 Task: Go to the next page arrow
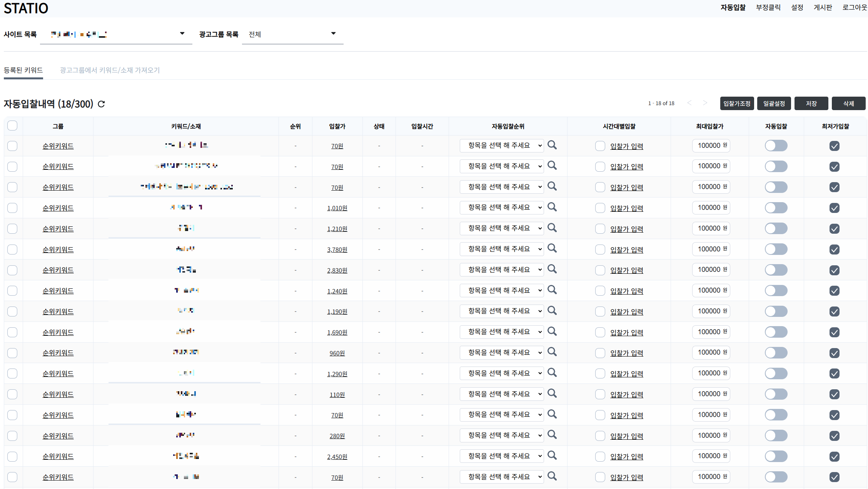click(x=705, y=103)
